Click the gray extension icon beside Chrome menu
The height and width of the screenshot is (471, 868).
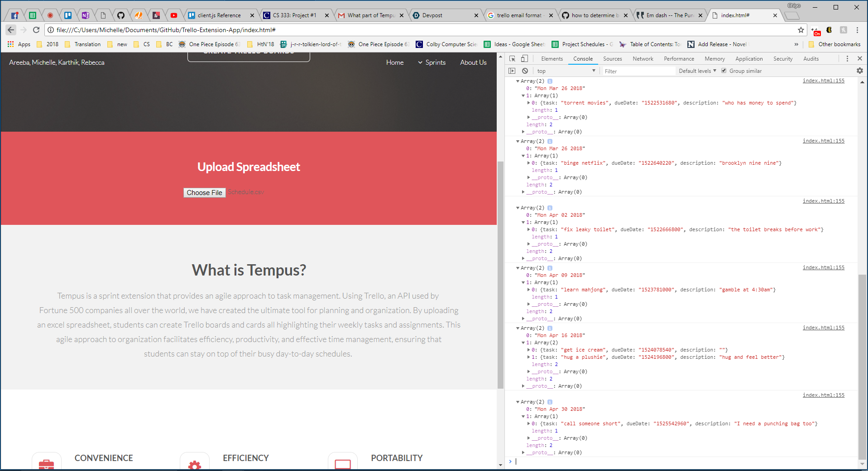click(843, 30)
